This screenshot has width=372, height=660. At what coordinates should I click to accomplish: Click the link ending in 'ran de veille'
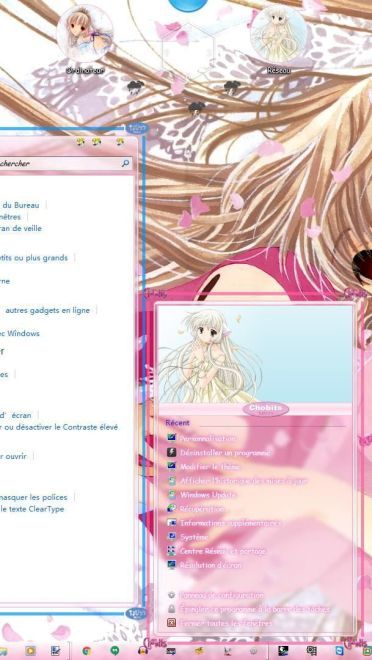click(21, 229)
